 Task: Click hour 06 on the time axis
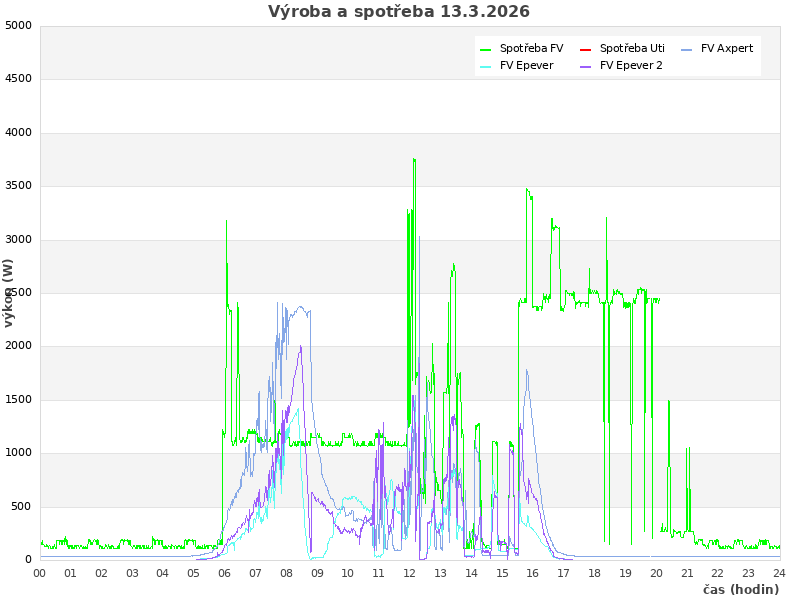[x=225, y=573]
